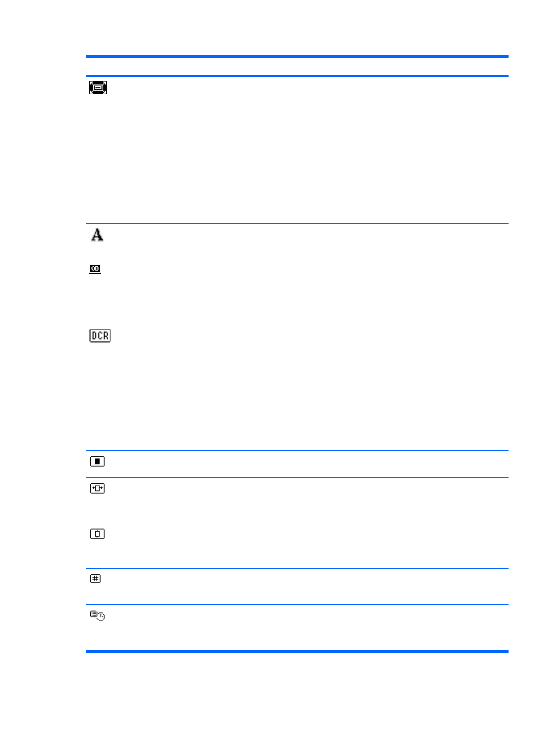Select the hash grid symbol icon

coord(95,579)
